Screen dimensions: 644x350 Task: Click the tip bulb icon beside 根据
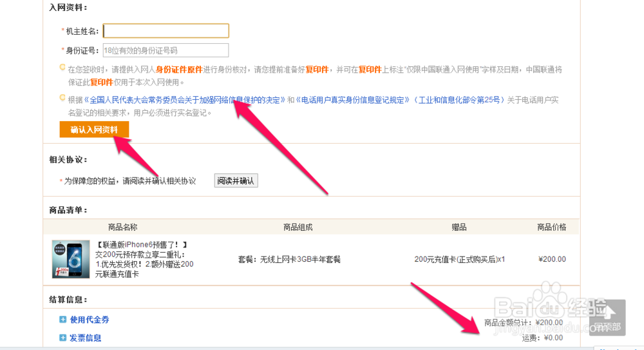(62, 98)
